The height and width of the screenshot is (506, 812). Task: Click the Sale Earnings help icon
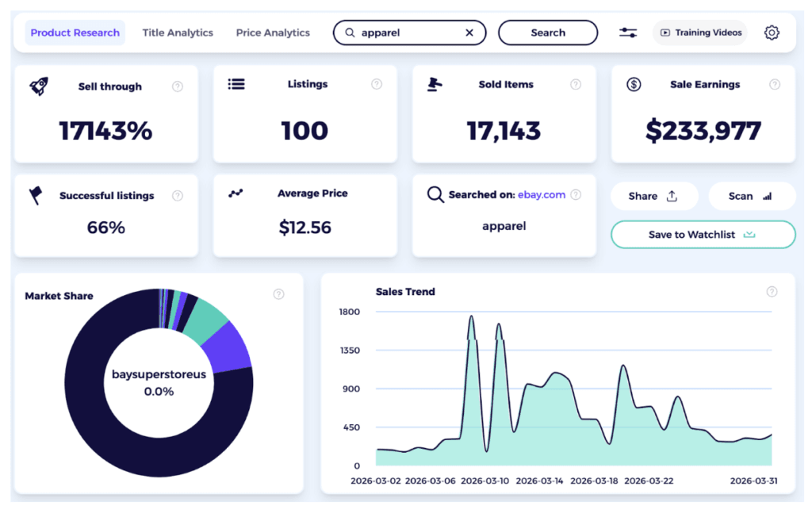coord(775,84)
